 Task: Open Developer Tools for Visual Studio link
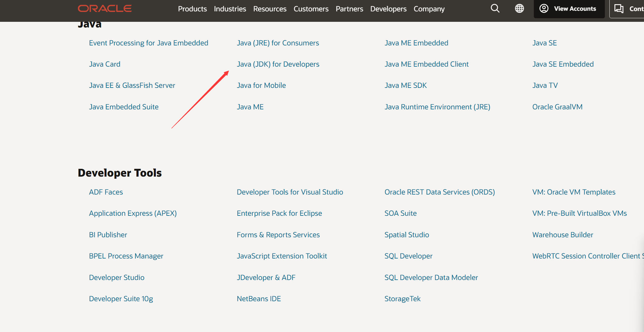tap(290, 192)
